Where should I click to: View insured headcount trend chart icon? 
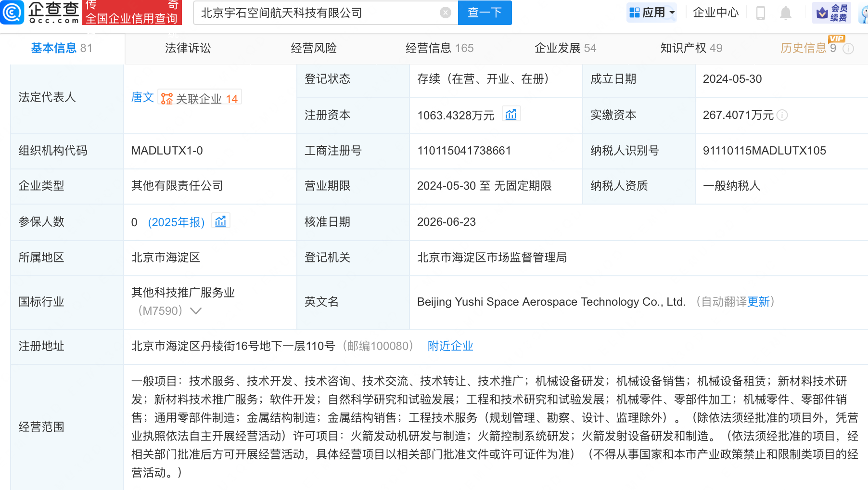221,221
